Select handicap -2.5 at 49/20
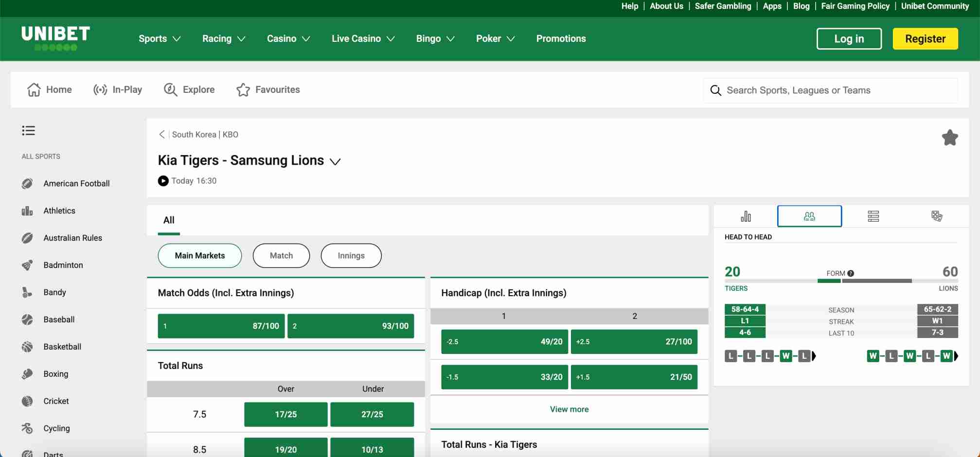 (x=504, y=342)
